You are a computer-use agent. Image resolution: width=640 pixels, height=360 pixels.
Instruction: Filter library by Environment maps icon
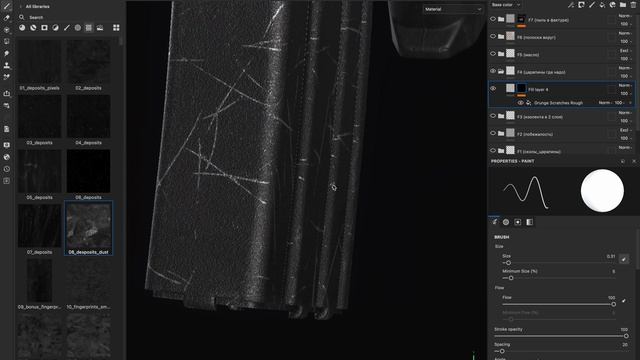(100, 28)
